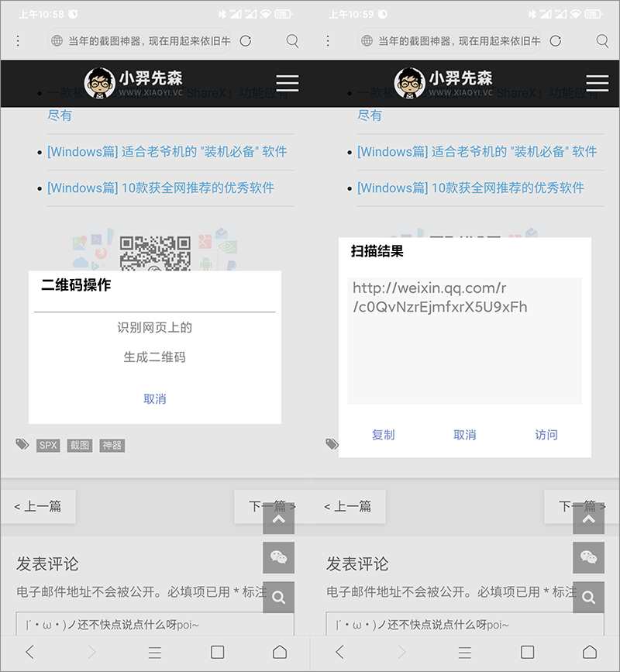Open tabs square on left phone
This screenshot has width=620, height=672.
tap(217, 652)
